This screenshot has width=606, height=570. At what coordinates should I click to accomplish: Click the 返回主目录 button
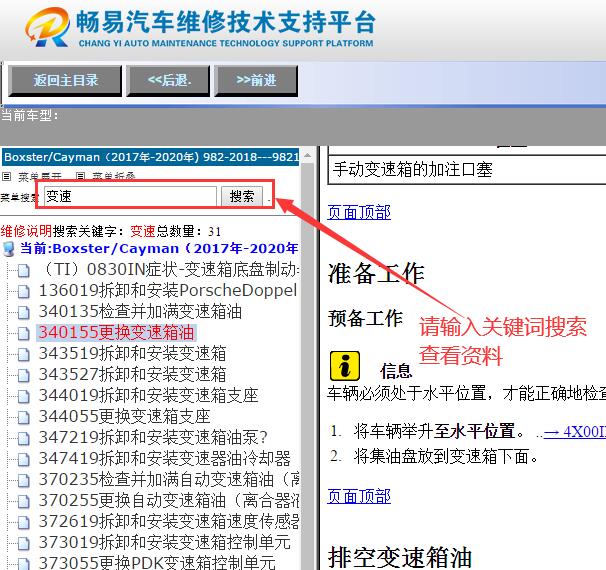coord(65,80)
